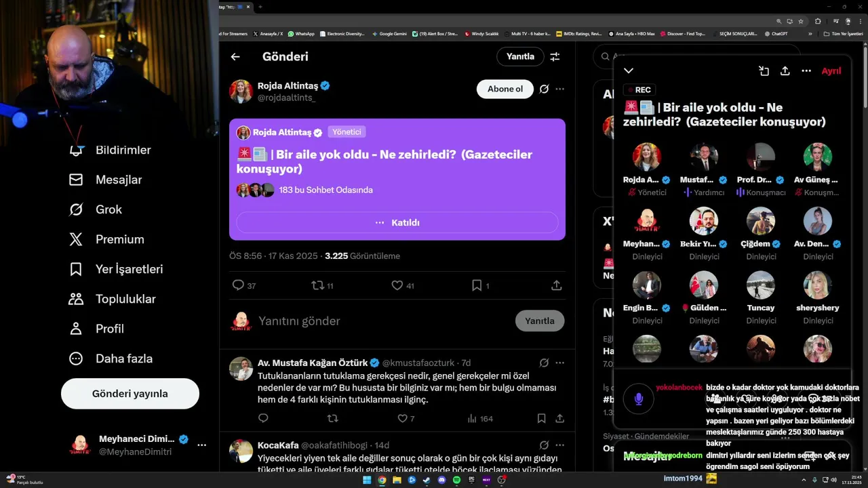Click the reply comment icon showing 37
868x488 pixels.
(x=238, y=285)
